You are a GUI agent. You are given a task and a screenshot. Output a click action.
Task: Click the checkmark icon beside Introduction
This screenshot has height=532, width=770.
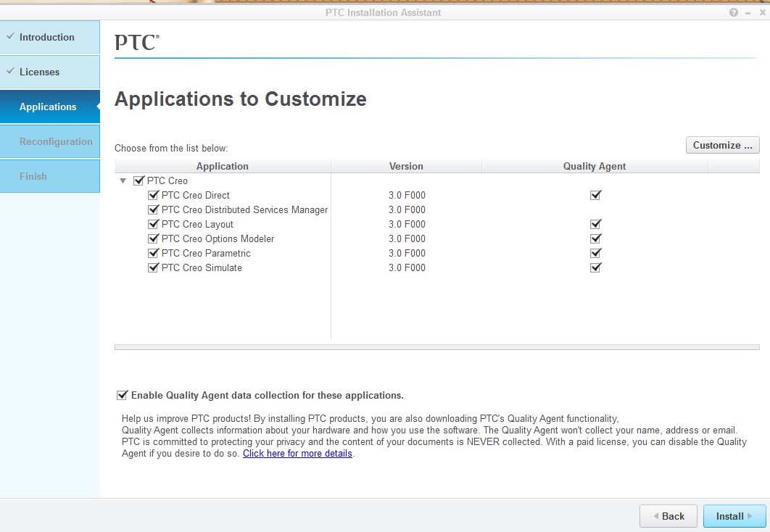pyautogui.click(x=9, y=37)
